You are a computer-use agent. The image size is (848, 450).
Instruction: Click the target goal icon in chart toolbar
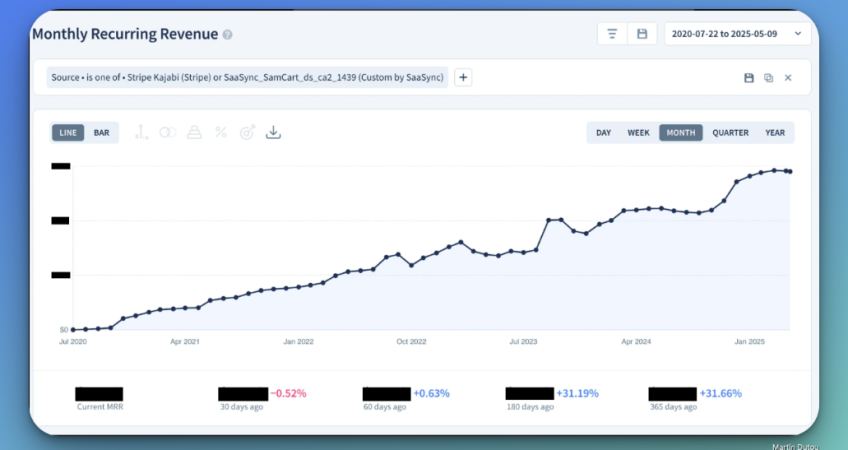247,132
